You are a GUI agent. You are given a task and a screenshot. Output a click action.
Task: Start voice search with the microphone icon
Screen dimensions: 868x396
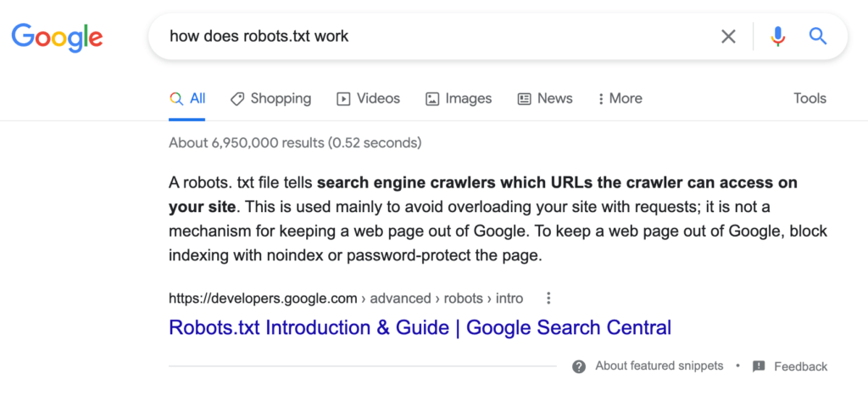tap(777, 36)
